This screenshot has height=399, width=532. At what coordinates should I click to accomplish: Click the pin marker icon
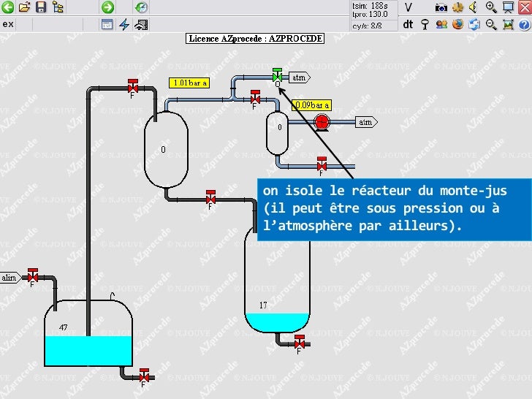pyautogui.click(x=425, y=24)
